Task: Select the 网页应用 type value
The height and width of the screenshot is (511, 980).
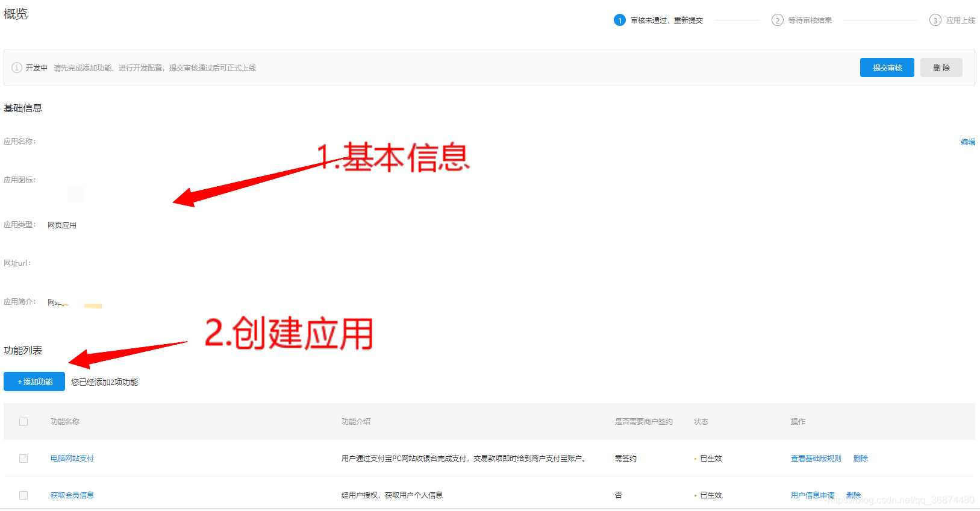Action: 62,225
